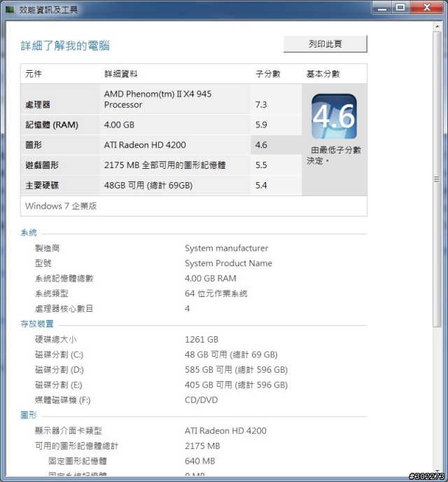The width and height of the screenshot is (448, 482).
Task: Click the vertical scrollbar up arrow
Action: tap(437, 27)
